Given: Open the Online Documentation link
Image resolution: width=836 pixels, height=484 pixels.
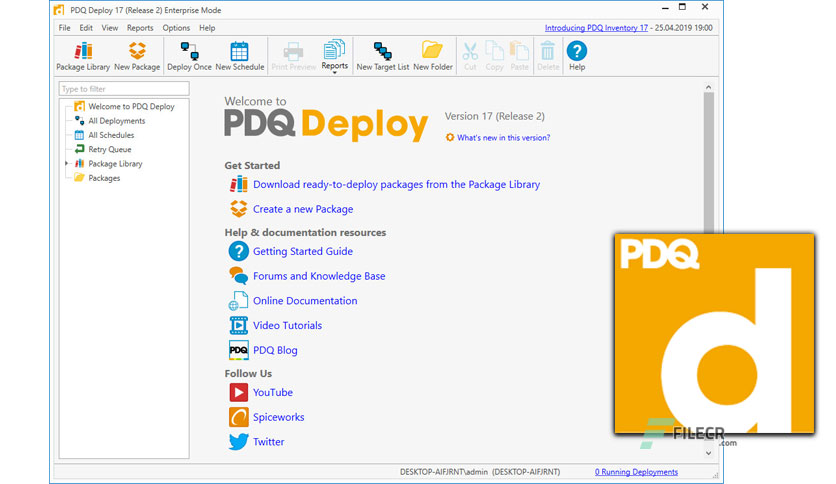Looking at the screenshot, I should pos(305,301).
